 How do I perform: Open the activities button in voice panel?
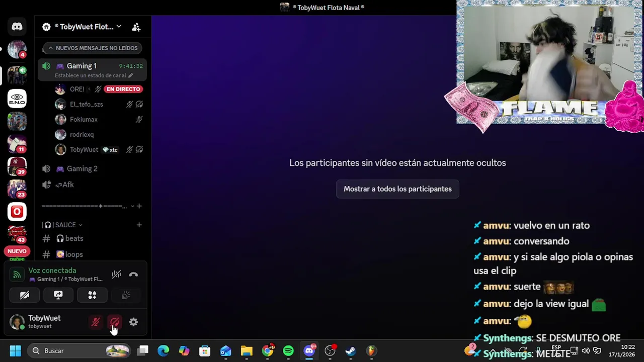(92, 295)
